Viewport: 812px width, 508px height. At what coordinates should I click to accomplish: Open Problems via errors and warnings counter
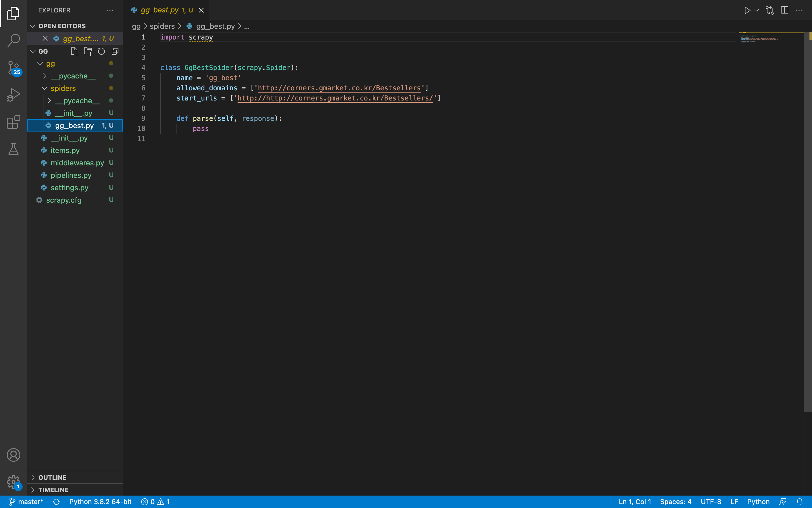[155, 502]
